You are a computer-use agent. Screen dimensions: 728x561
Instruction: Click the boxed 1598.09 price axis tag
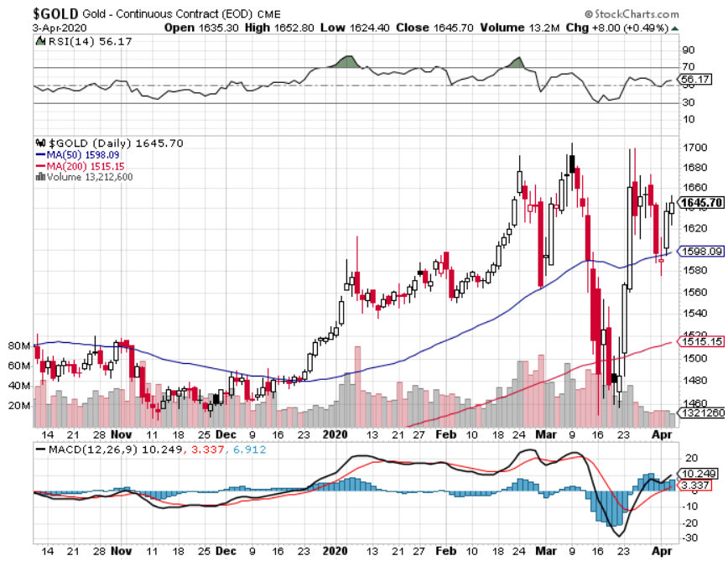[701, 252]
